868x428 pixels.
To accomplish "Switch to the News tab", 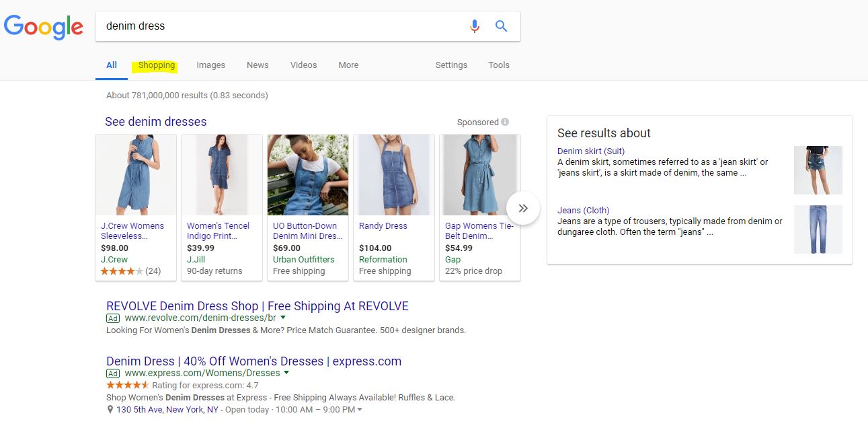I will [258, 65].
